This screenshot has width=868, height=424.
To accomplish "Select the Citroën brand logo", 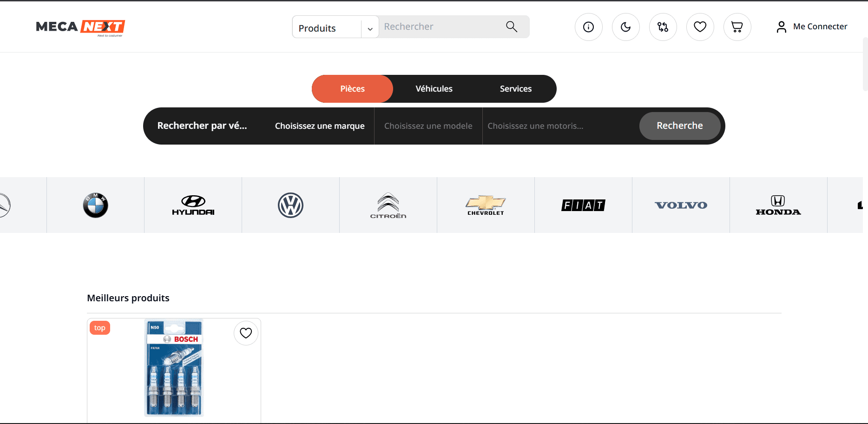I will pos(388,205).
